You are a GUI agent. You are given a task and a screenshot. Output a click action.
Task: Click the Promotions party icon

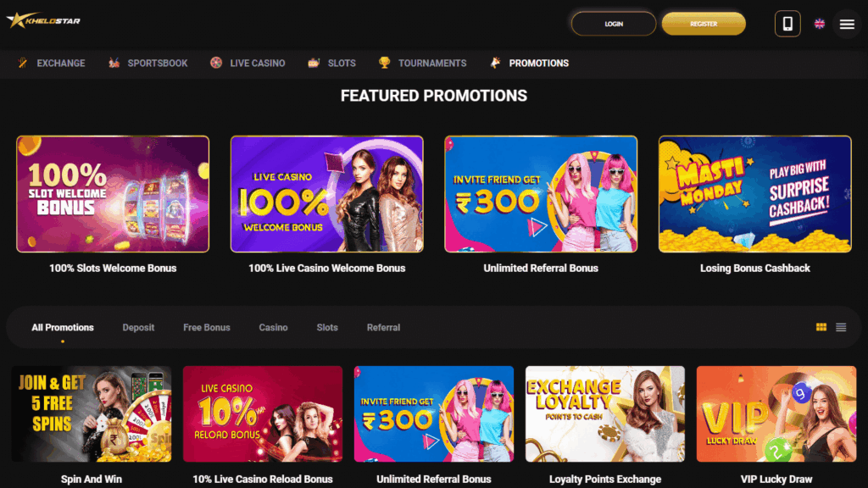coord(495,63)
